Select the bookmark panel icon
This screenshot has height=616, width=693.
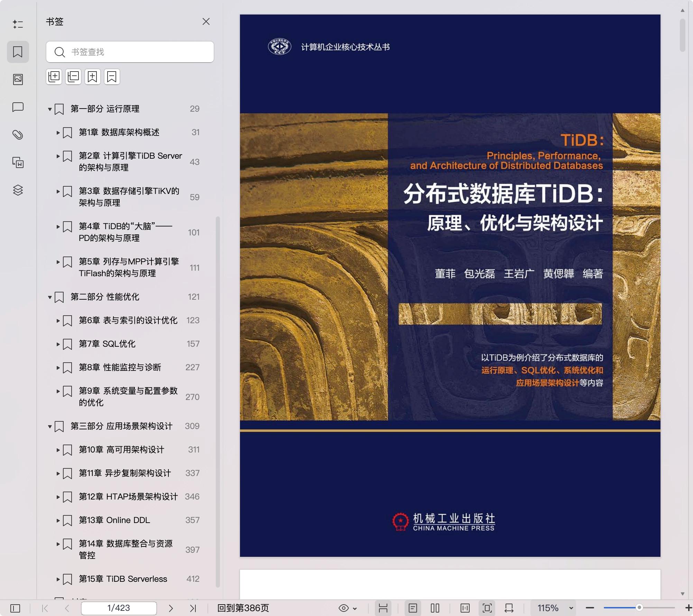(x=18, y=52)
